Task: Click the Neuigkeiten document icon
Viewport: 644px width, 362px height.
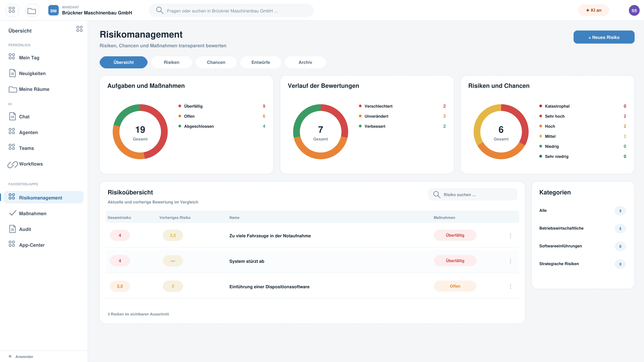Action: [13, 73]
